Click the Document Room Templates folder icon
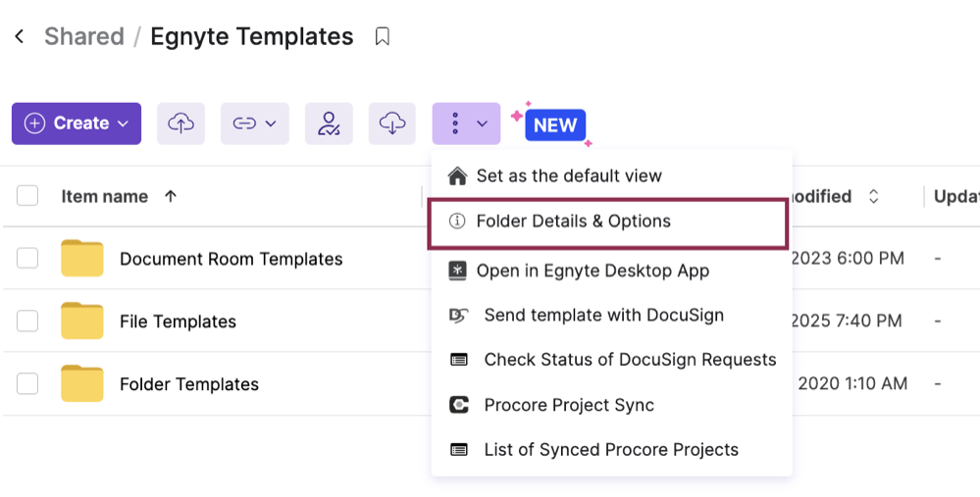This screenshot has height=497, width=980. coord(81,258)
